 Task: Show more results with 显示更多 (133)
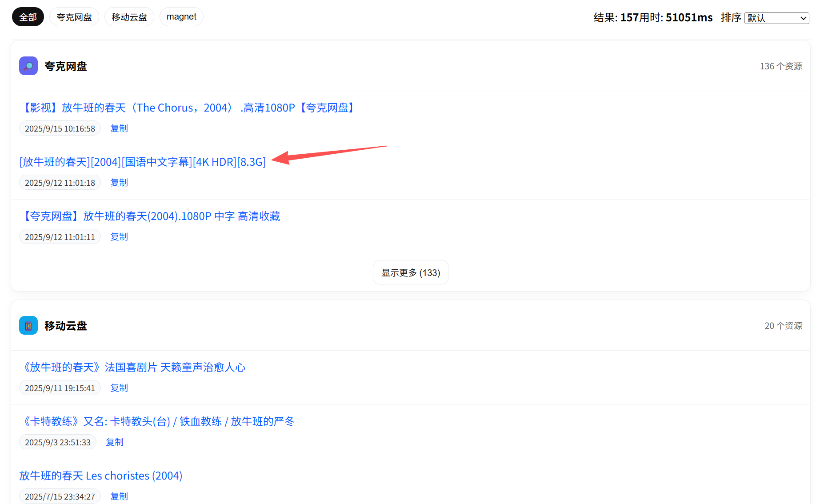(411, 272)
